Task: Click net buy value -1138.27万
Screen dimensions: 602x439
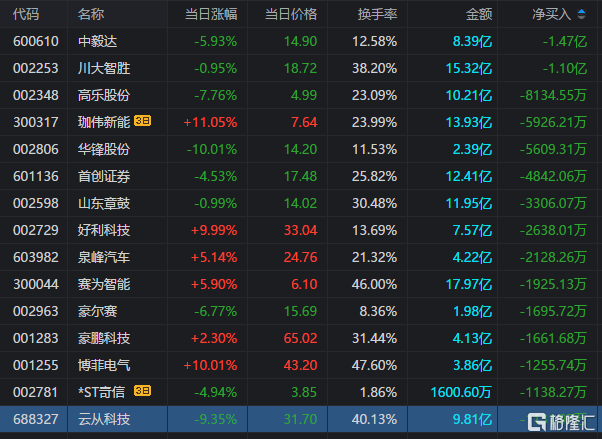Action: coord(553,392)
